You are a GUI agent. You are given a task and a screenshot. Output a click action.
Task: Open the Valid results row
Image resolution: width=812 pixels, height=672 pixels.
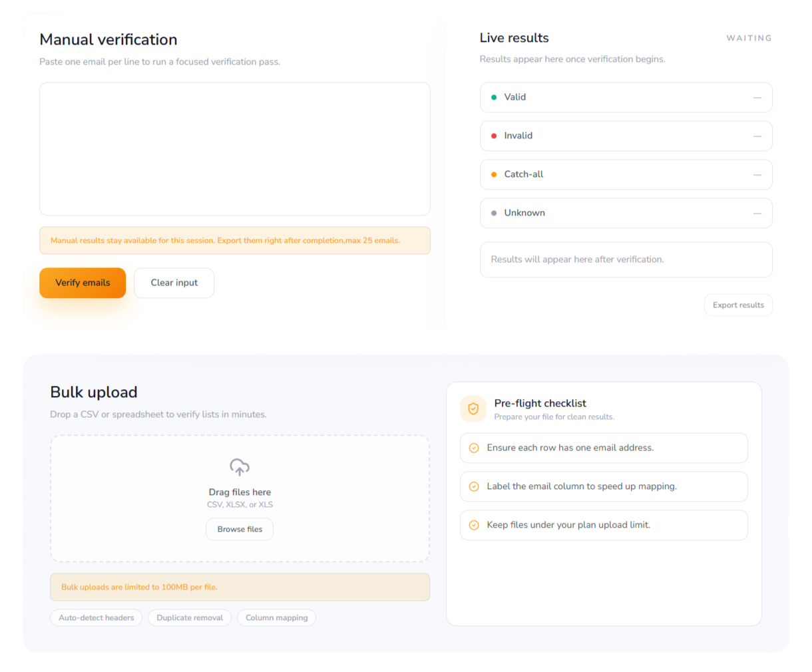[x=626, y=97]
